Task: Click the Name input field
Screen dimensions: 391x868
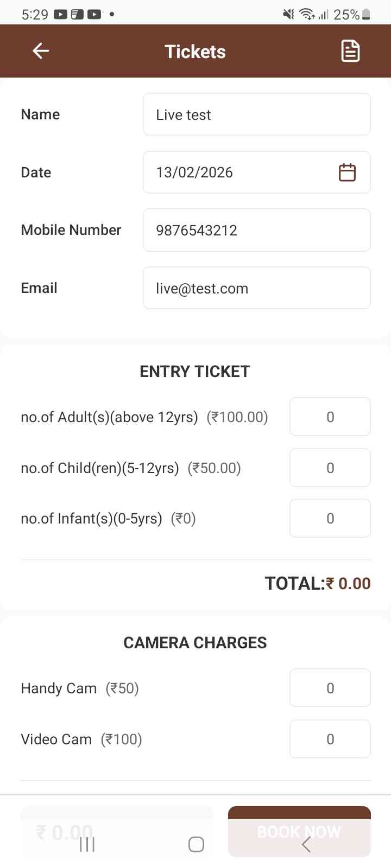Action: tap(256, 114)
